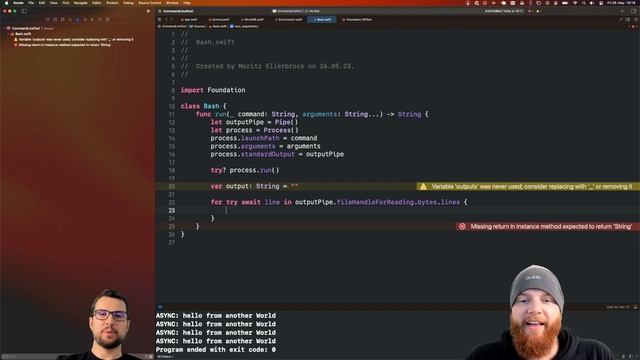Open the editor options menu icon
This screenshot has height=360, width=640.
[x=628, y=20]
